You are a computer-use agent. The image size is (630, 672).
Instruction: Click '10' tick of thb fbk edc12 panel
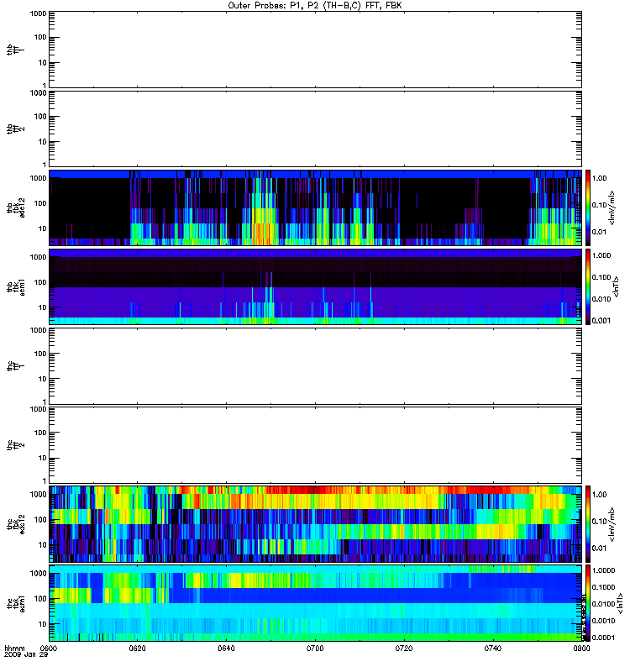pos(43,228)
